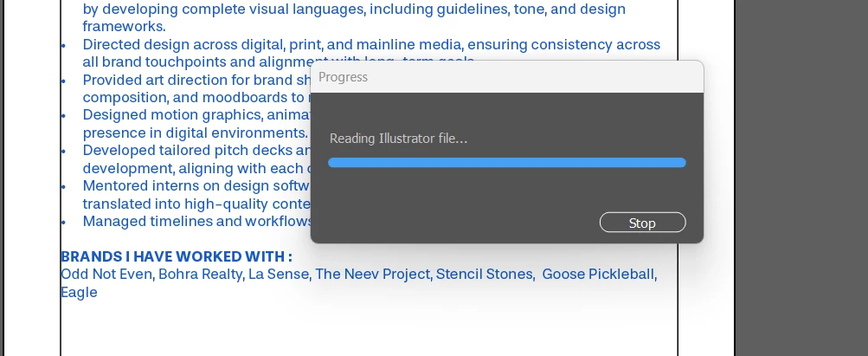Click the 'Directed design across digital' bullet line
Image resolution: width=868 pixels, height=356 pixels.
260,45
